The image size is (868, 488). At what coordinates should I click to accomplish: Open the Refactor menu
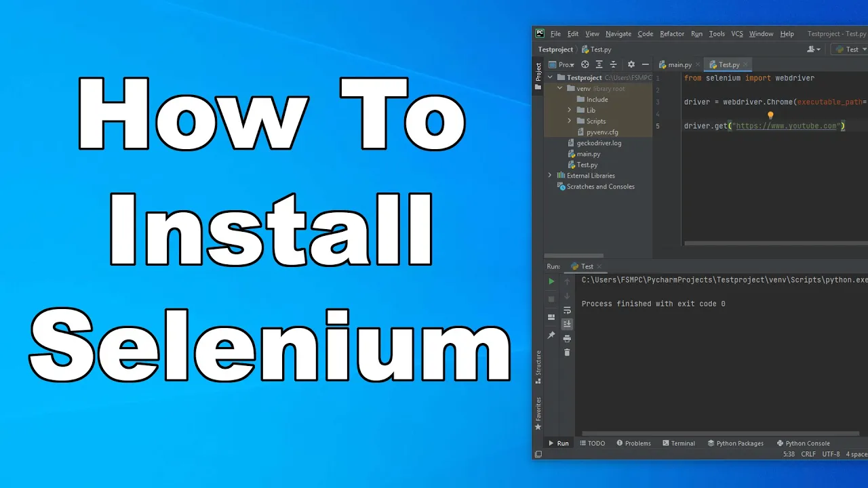(x=672, y=34)
